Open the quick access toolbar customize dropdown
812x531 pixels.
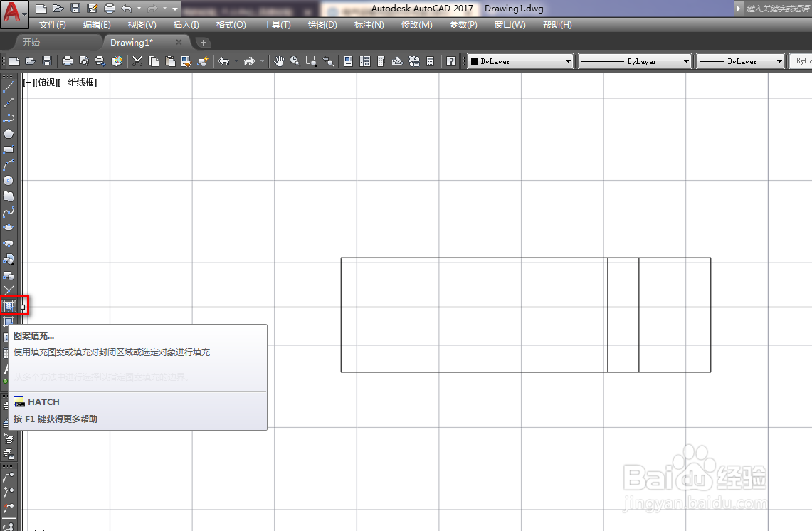[175, 9]
